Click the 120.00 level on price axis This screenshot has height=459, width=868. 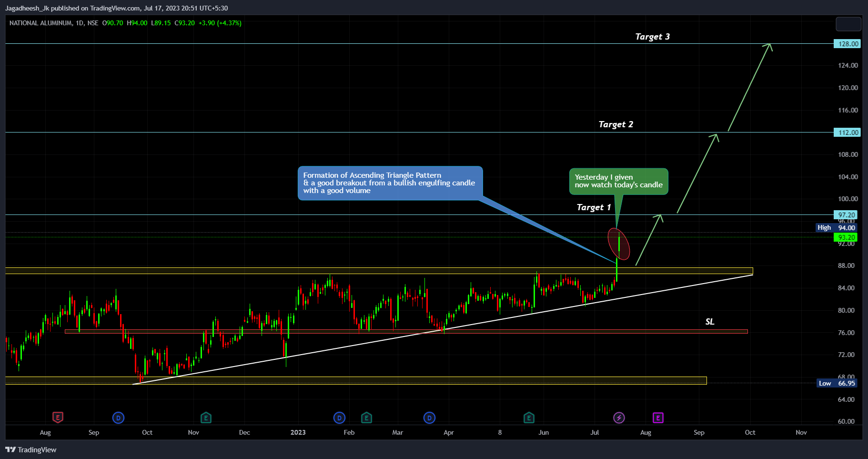pos(848,88)
